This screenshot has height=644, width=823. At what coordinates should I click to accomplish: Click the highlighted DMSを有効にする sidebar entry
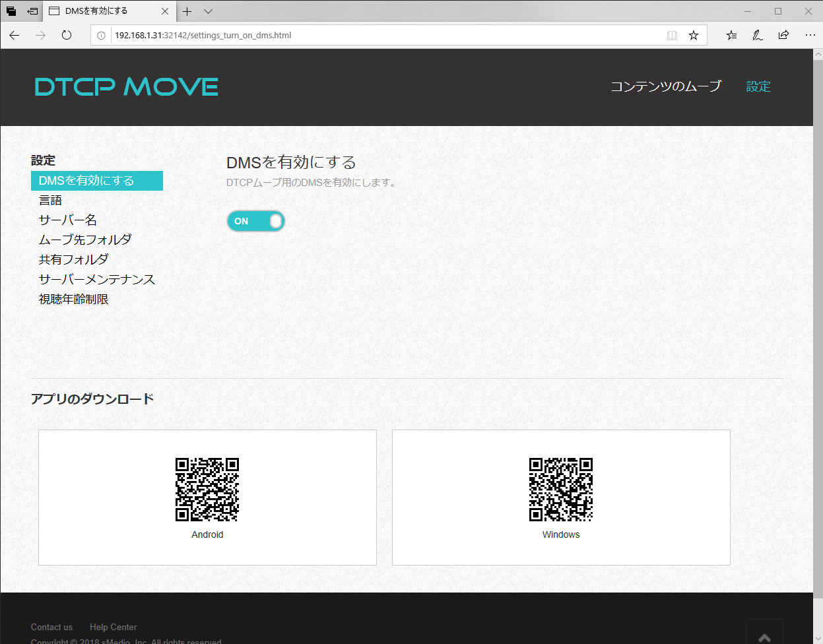(x=96, y=180)
